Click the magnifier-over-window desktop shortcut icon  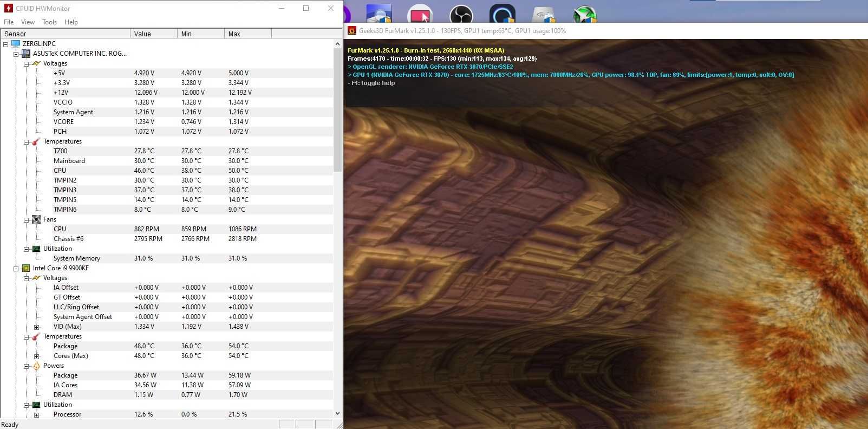click(x=379, y=14)
